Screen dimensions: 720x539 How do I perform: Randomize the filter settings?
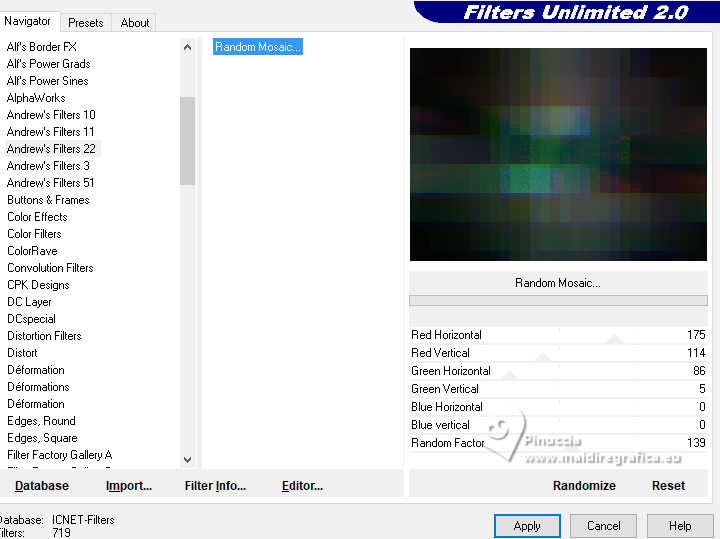point(584,485)
